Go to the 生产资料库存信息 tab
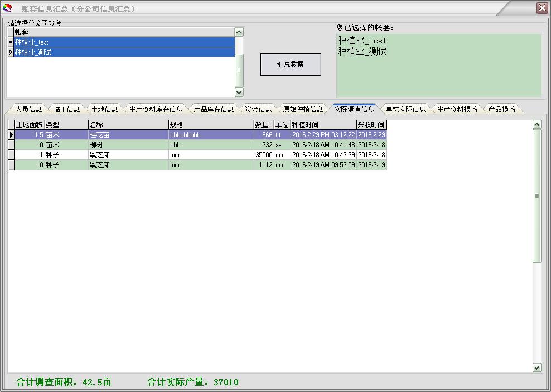This screenshot has width=551, height=392. (x=156, y=109)
